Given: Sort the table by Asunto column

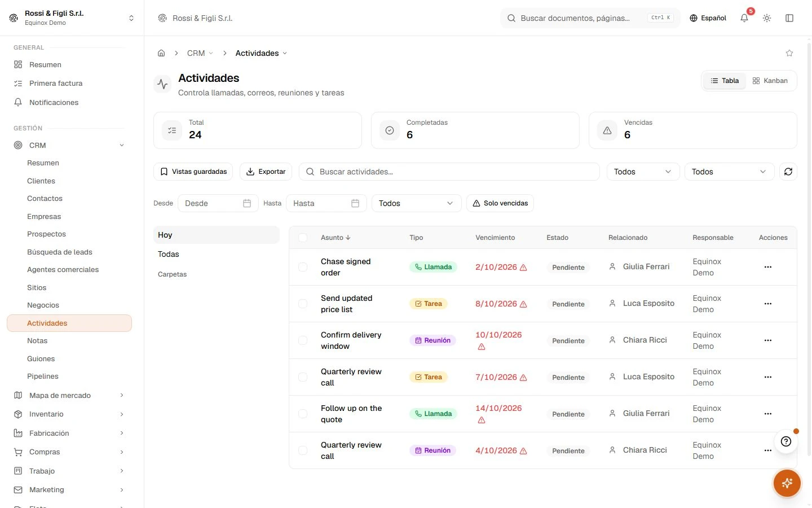Looking at the screenshot, I should pyautogui.click(x=336, y=238).
